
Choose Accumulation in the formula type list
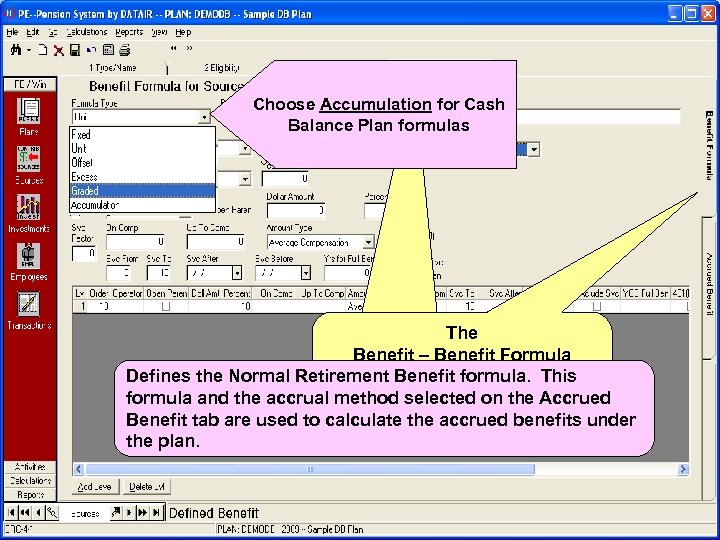click(142, 205)
